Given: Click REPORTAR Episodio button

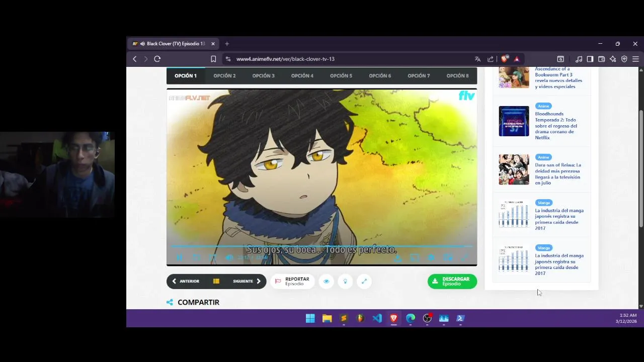Looking at the screenshot, I should 292,281.
